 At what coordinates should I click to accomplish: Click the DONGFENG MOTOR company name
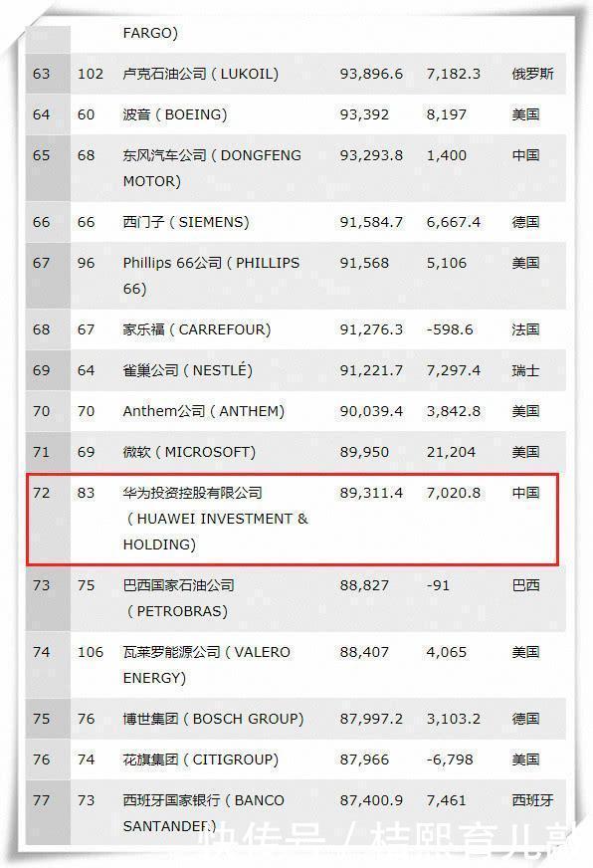coord(212,168)
